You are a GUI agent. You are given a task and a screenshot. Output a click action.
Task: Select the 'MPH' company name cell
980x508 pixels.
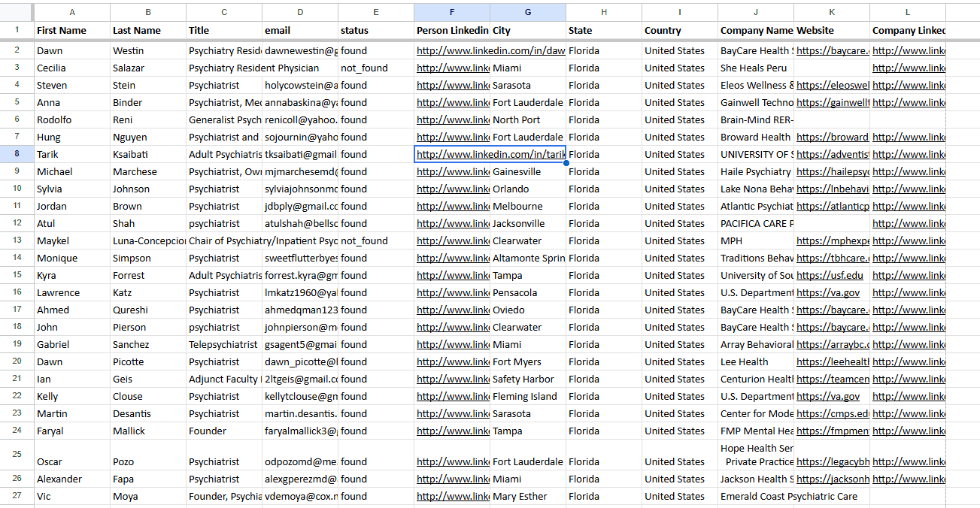tap(756, 241)
